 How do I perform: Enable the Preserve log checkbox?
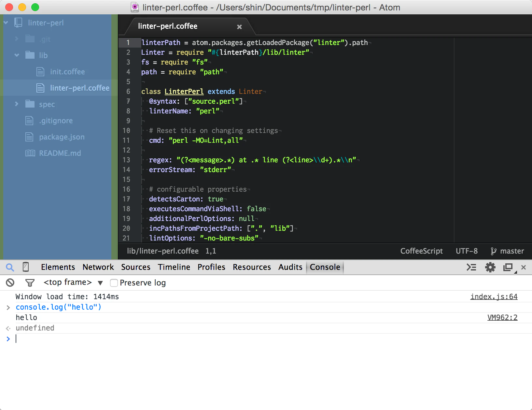click(x=114, y=283)
